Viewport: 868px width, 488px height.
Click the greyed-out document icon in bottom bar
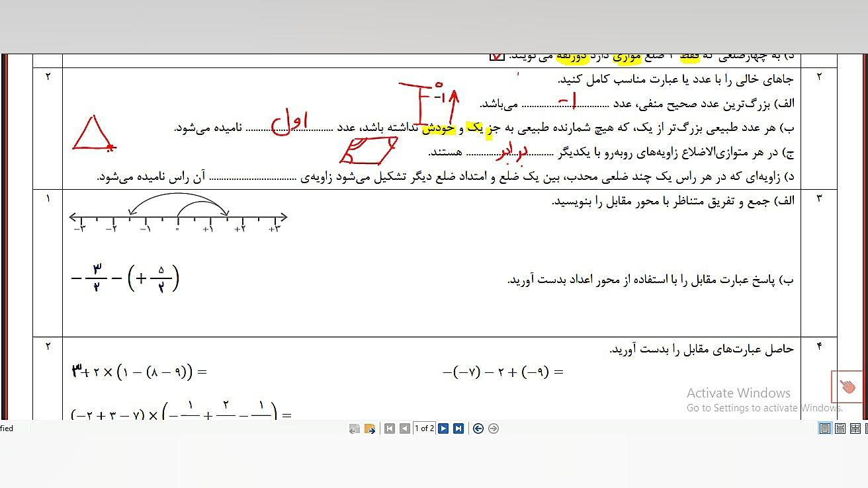[355, 428]
